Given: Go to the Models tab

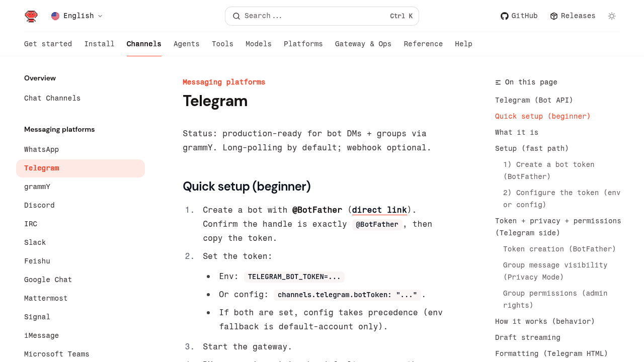Looking at the screenshot, I should pyautogui.click(x=259, y=44).
